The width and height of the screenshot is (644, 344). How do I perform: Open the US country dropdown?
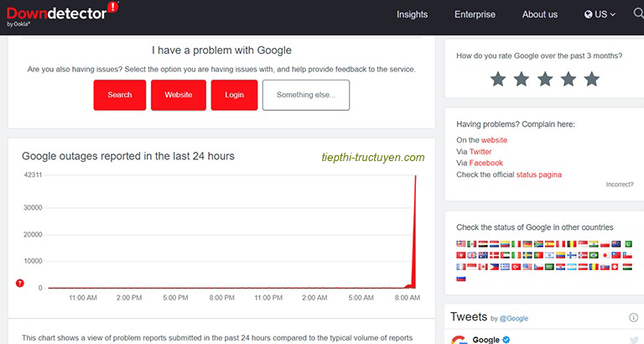pyautogui.click(x=600, y=14)
